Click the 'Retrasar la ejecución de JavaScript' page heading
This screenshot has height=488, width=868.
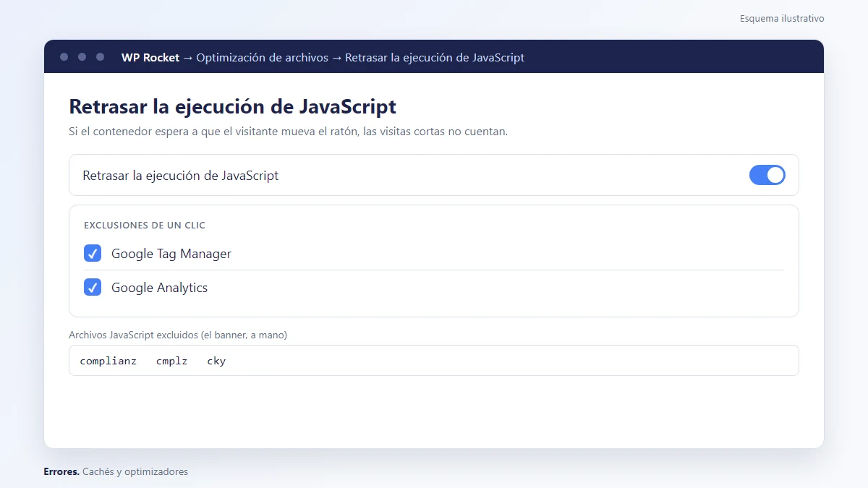(232, 107)
